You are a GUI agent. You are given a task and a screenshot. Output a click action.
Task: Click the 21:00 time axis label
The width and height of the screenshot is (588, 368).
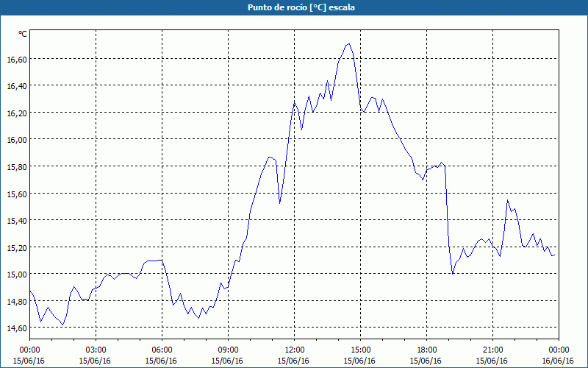click(492, 350)
